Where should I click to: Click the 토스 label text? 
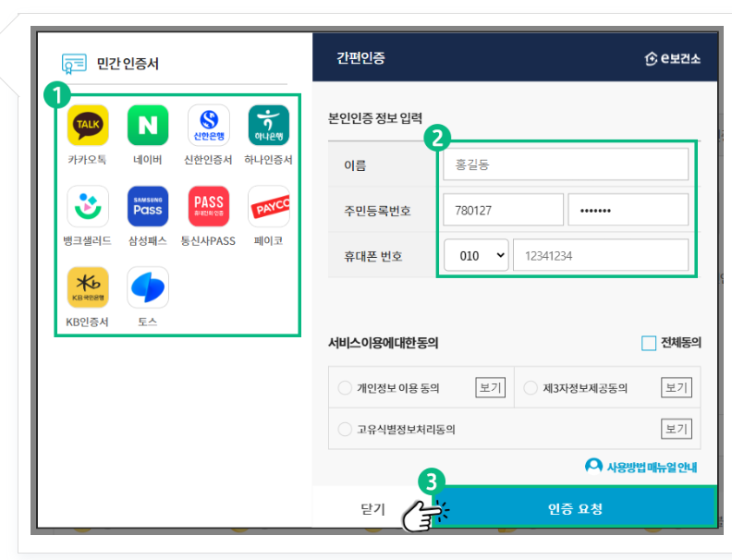point(148,322)
